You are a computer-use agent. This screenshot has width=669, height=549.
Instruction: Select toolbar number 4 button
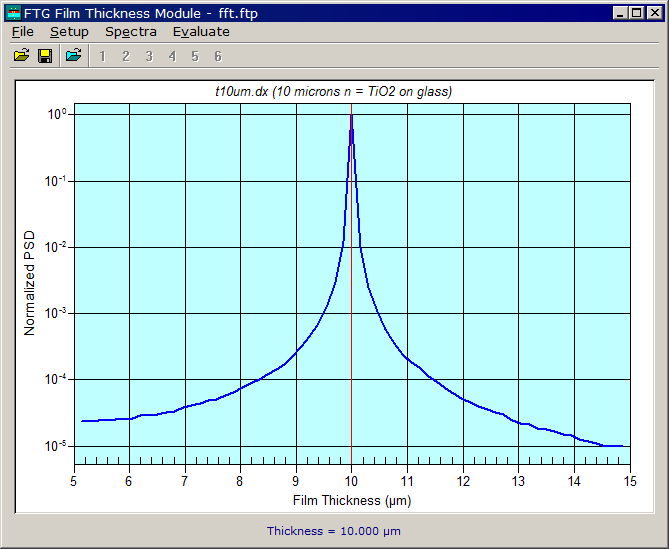(x=172, y=56)
